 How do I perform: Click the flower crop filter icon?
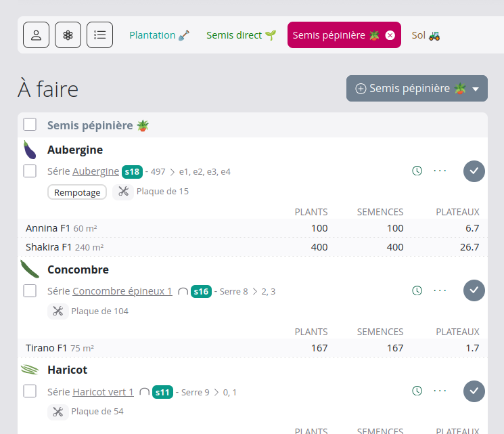[x=68, y=35]
